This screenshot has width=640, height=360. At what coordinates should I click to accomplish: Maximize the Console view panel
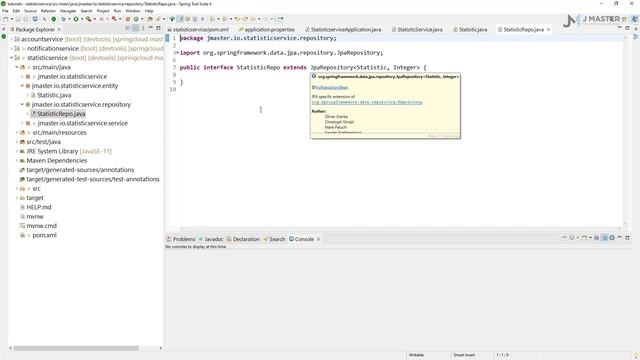pyautogui.click(x=627, y=238)
